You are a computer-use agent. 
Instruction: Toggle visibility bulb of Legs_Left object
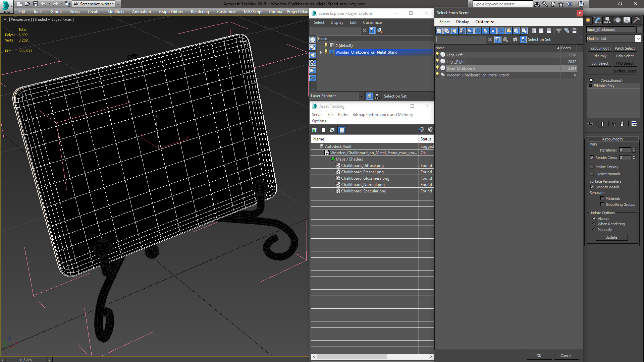(x=437, y=55)
